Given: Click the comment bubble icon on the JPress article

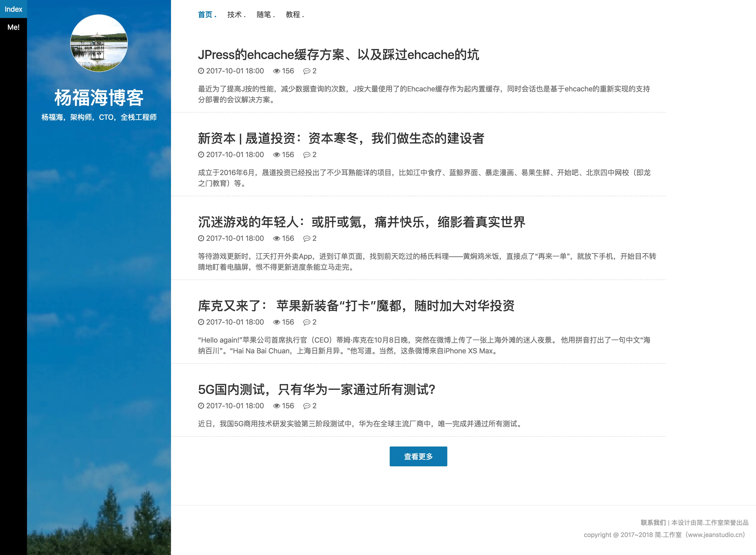Looking at the screenshot, I should (307, 71).
